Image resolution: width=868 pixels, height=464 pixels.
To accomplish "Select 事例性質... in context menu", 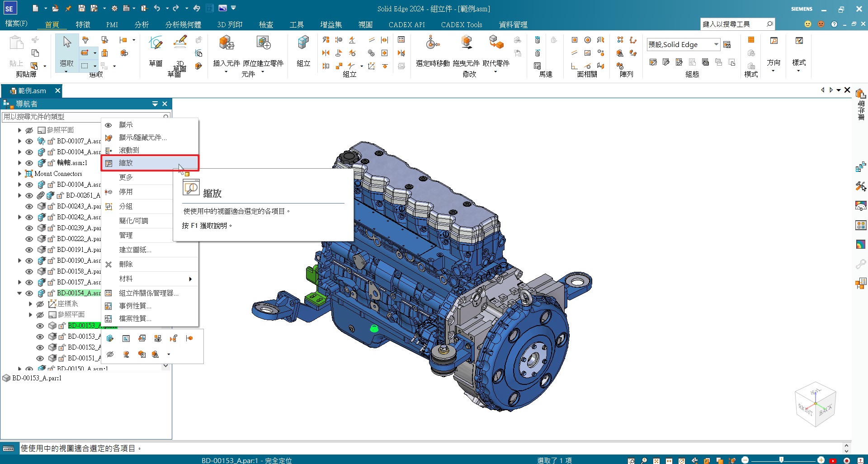I will click(150, 306).
